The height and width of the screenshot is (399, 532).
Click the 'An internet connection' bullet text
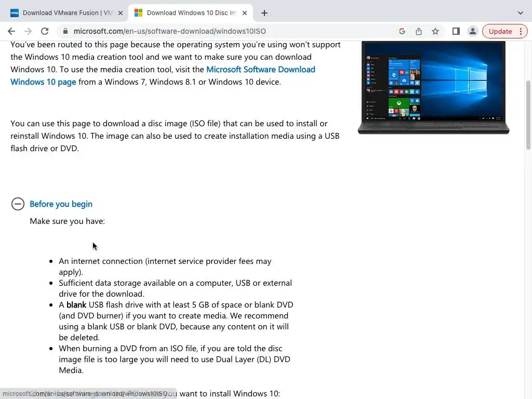click(165, 267)
